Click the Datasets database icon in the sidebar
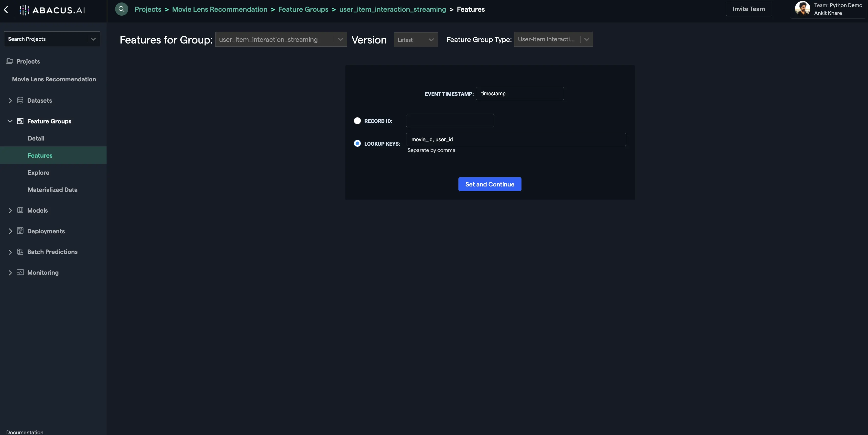Viewport: 868px width, 435px height. [x=20, y=100]
